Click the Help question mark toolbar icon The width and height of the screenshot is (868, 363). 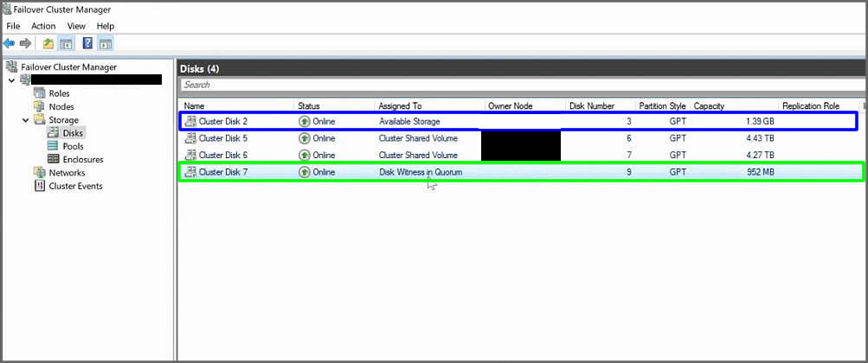pos(87,44)
